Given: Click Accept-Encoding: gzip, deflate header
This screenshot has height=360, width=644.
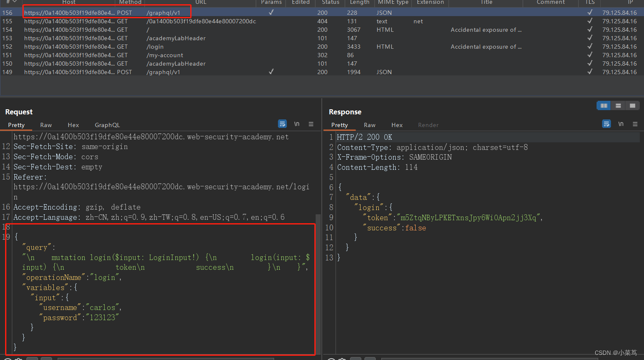Looking at the screenshot, I should 77,207.
